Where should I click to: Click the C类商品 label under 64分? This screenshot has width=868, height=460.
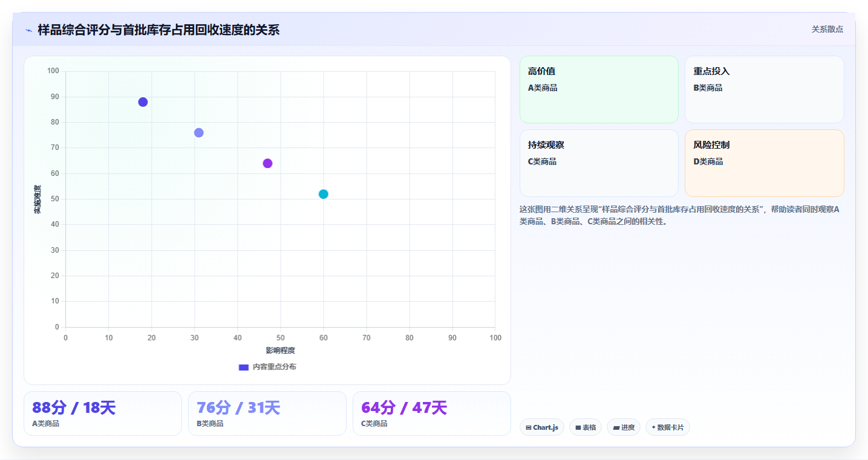click(374, 424)
